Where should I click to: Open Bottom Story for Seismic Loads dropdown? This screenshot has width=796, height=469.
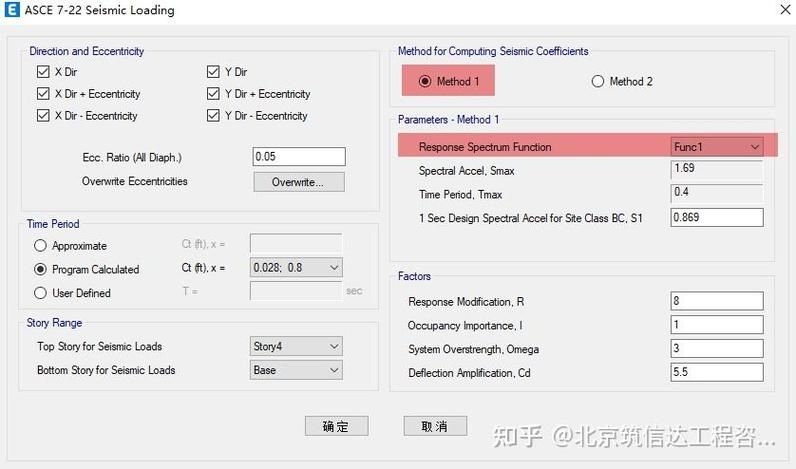(296, 370)
